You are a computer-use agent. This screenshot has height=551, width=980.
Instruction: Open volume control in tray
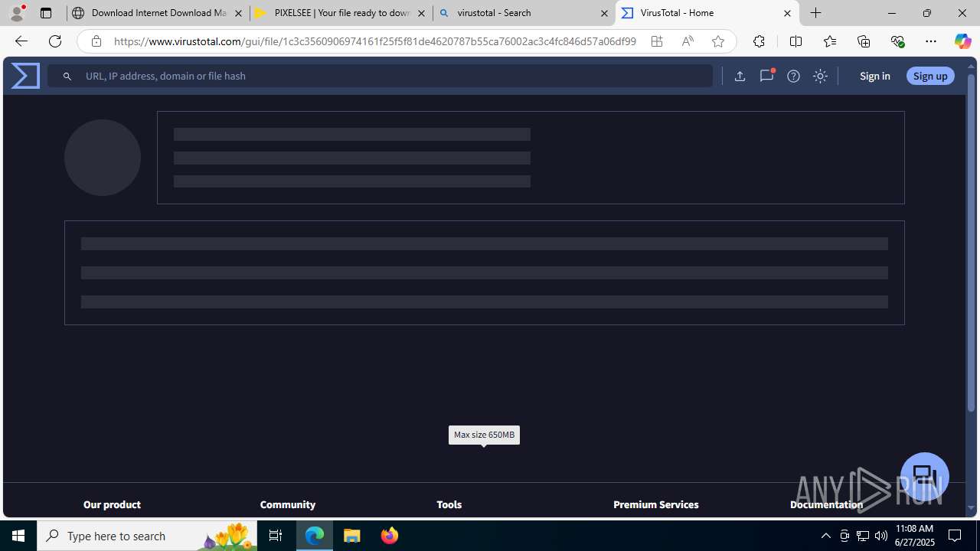point(881,536)
